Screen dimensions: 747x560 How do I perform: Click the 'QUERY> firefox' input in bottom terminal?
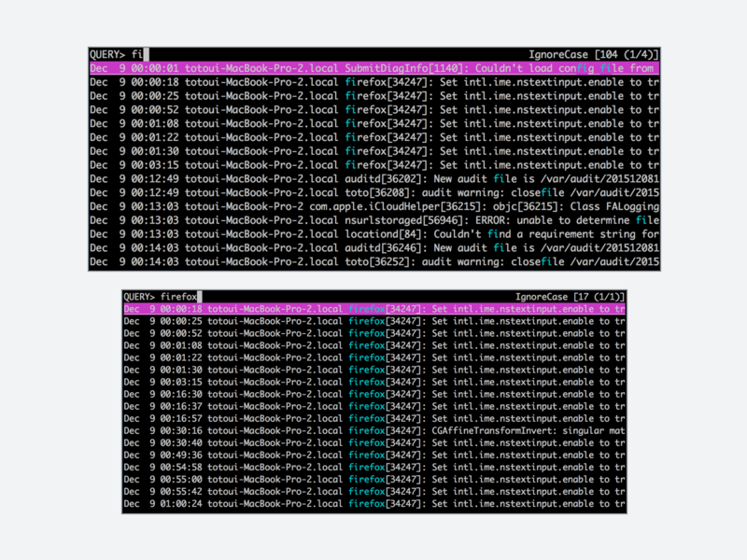tap(162, 297)
